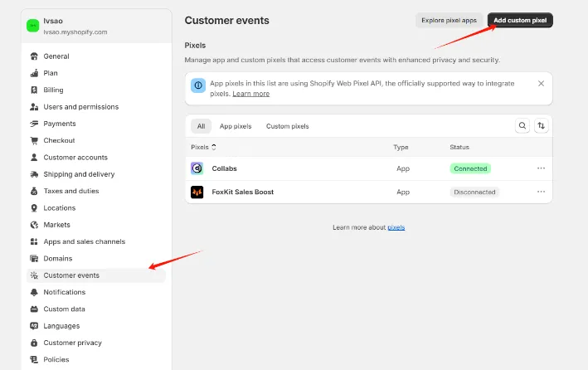Follow the Learn more link in banner

(251, 94)
